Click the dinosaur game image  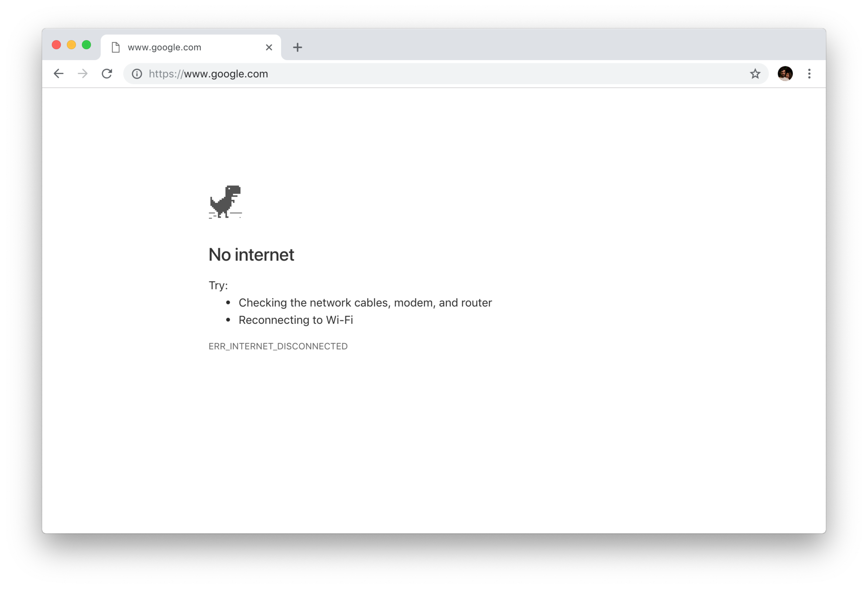[x=225, y=202]
